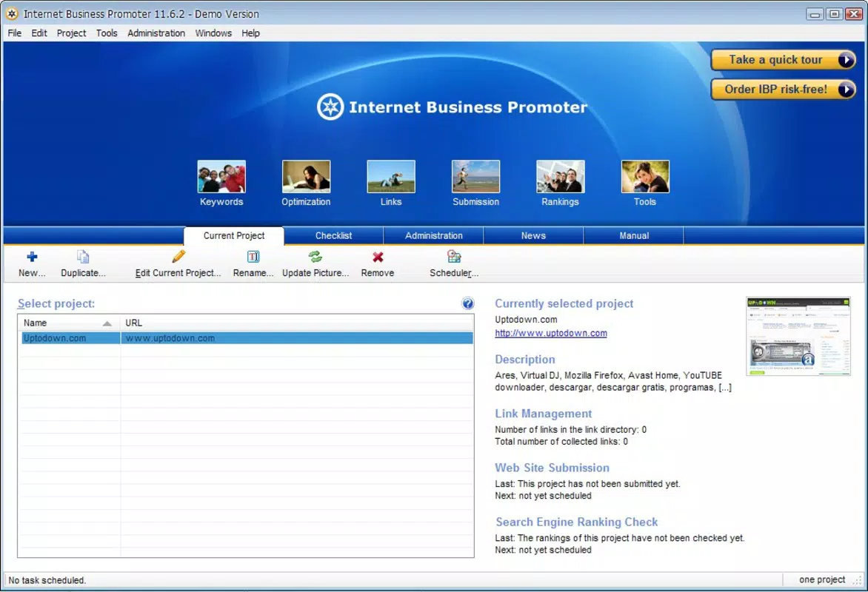
Task: Click 'one project' status bar text
Action: pos(822,580)
